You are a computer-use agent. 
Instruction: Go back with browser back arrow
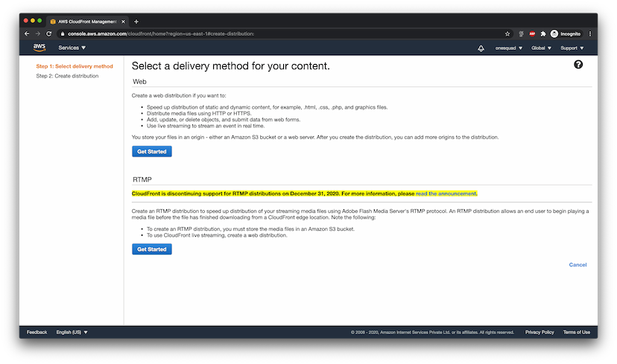coord(27,33)
